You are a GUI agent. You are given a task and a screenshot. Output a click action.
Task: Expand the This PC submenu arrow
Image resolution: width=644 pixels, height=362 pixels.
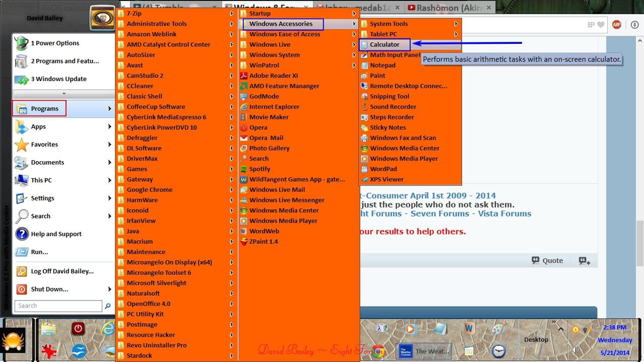pyautogui.click(x=109, y=180)
